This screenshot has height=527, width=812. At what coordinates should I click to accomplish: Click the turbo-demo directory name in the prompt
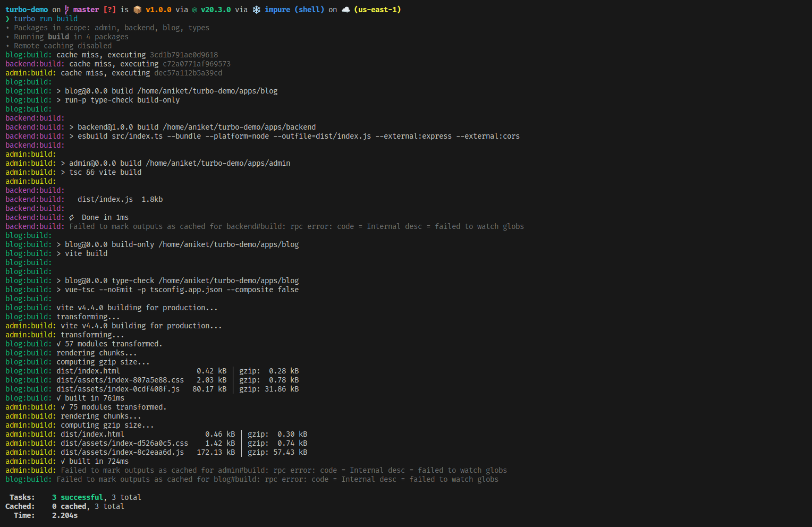point(27,10)
